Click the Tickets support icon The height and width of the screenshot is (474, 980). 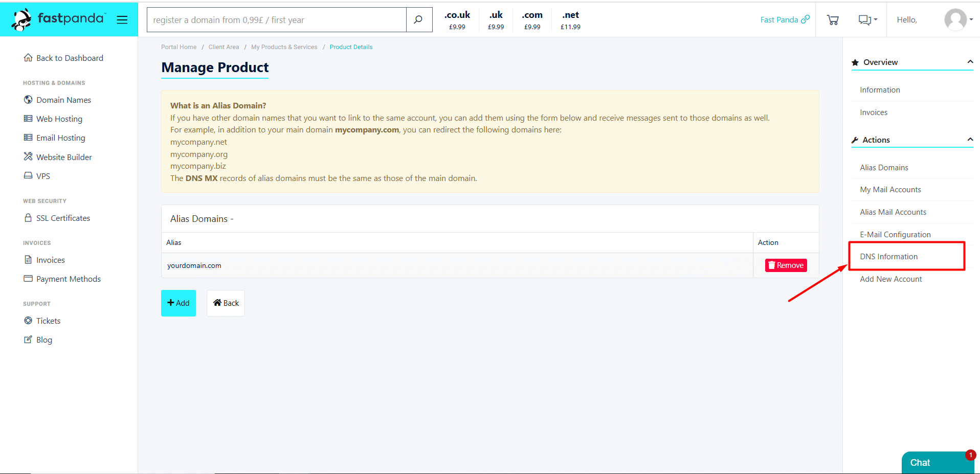(x=28, y=321)
